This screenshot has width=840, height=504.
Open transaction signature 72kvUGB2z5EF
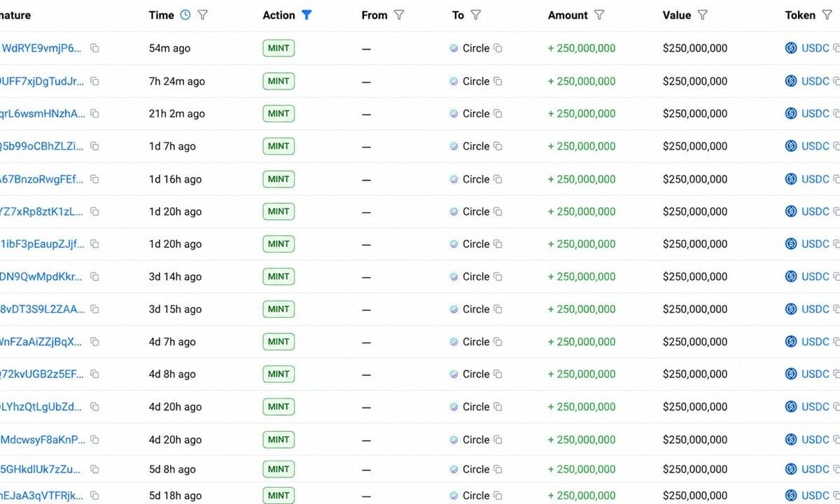click(x=42, y=374)
